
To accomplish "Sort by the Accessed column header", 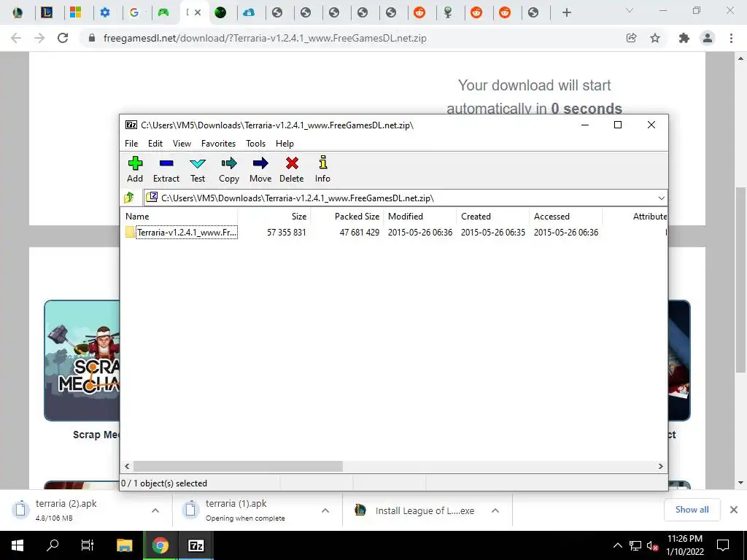I will point(565,216).
